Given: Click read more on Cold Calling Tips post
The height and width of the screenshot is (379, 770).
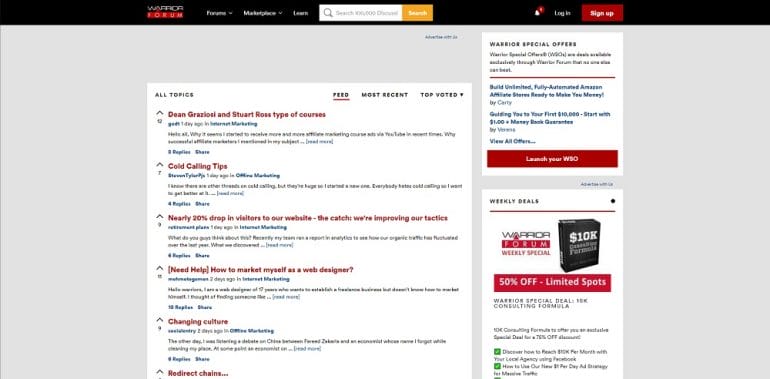Looking at the screenshot, I should pyautogui.click(x=230, y=193).
